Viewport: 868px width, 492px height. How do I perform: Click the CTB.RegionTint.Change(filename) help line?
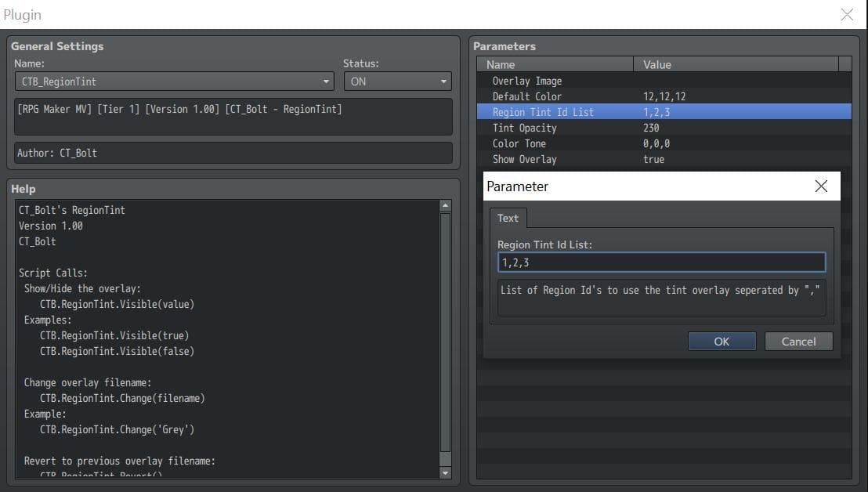tap(122, 398)
